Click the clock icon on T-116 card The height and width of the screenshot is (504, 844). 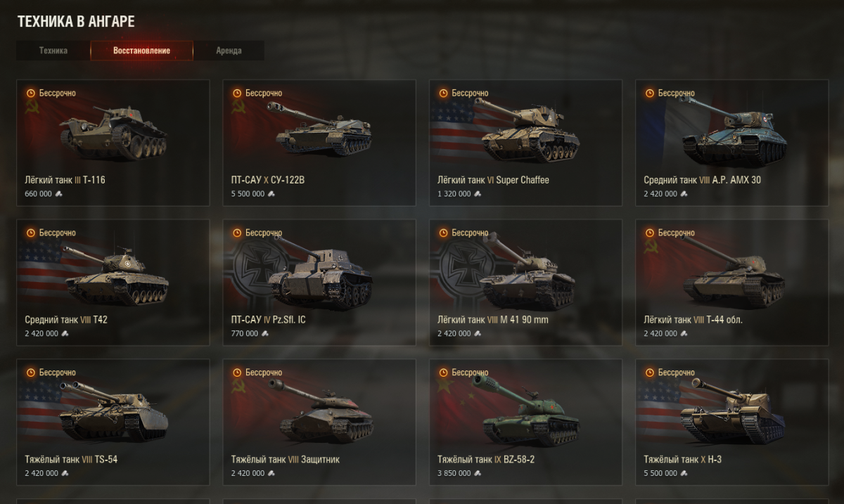coord(30,93)
